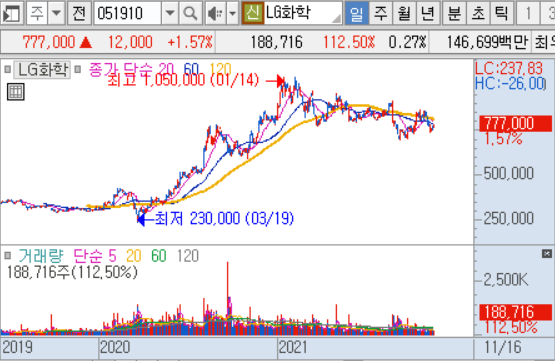Viewport: 555px width, 361px height.
Task: Click the LG화학 stock name box
Action: (303, 13)
